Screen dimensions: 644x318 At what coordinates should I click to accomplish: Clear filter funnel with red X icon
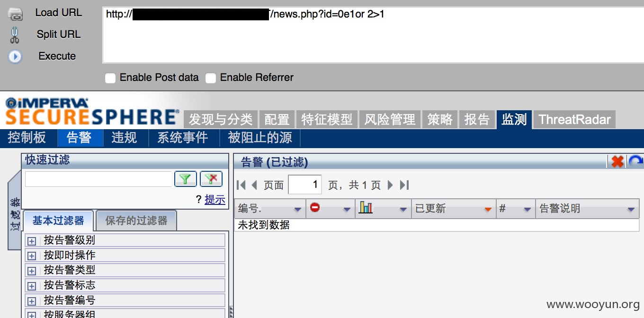pos(211,179)
